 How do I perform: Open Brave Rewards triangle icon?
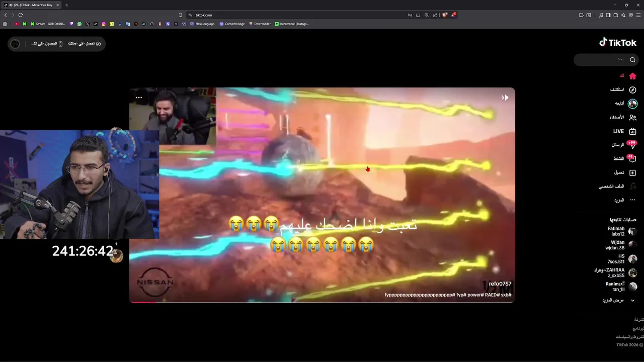pyautogui.click(x=453, y=15)
